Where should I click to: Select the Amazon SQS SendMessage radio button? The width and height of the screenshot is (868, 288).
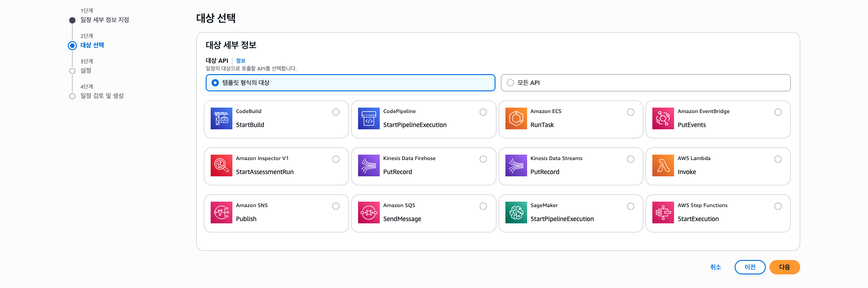click(x=483, y=206)
